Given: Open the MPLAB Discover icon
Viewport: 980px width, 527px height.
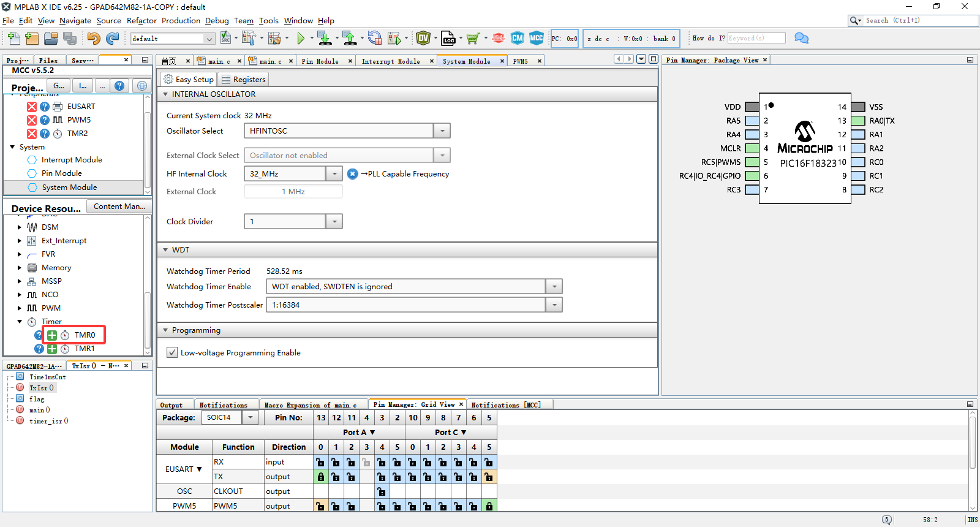Looking at the screenshot, I should [499, 39].
